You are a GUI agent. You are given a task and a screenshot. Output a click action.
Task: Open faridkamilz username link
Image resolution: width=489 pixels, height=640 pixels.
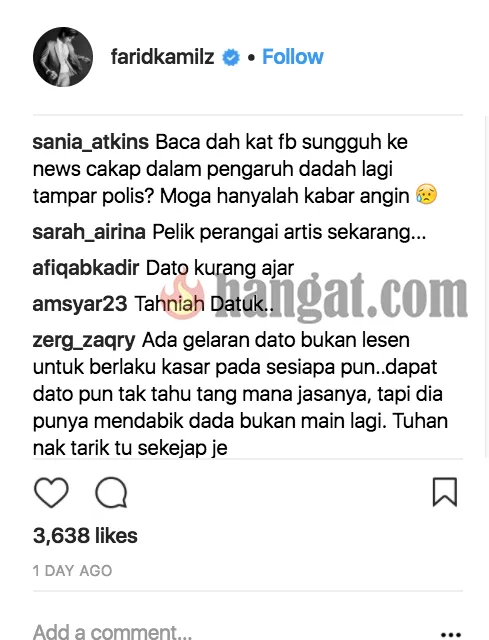click(x=162, y=57)
